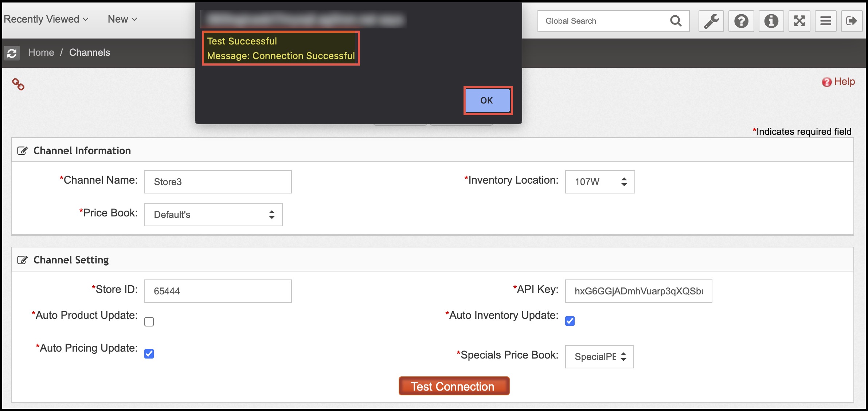Viewport: 868px width, 411px height.
Task: Open the Specials Price Book dropdown
Action: [x=599, y=357]
